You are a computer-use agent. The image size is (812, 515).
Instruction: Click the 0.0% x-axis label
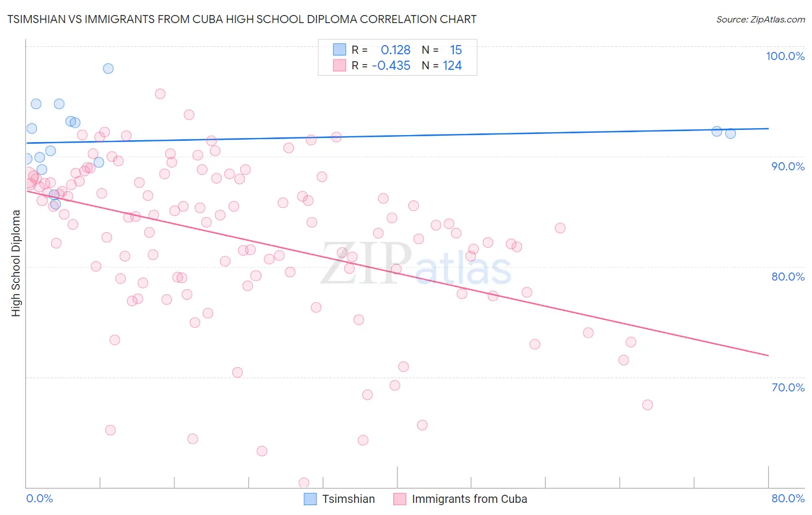(40, 498)
